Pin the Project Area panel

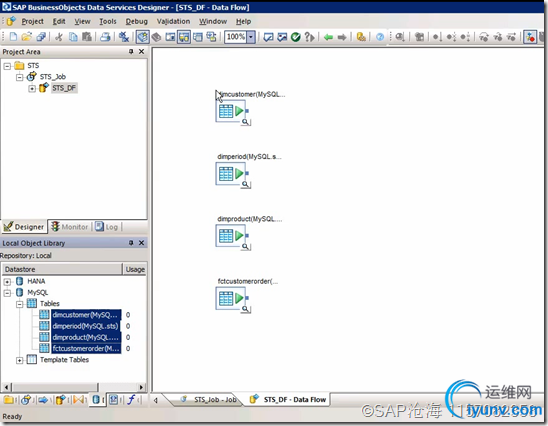131,52
